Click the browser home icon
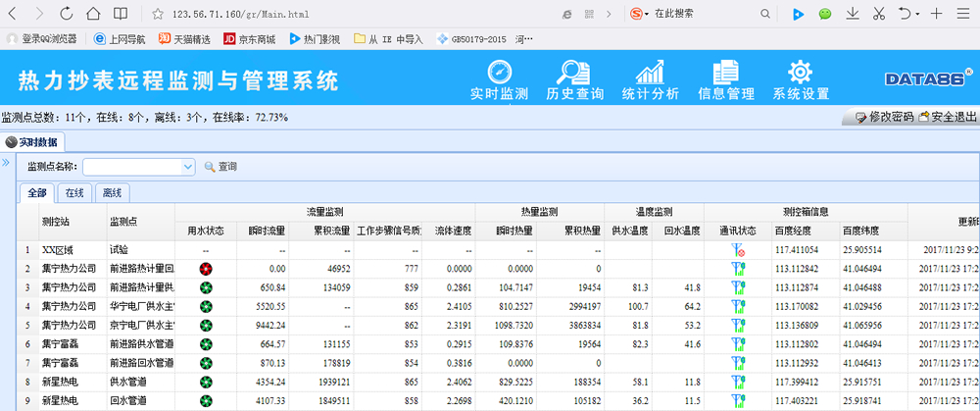980x411 pixels. pos(92,14)
